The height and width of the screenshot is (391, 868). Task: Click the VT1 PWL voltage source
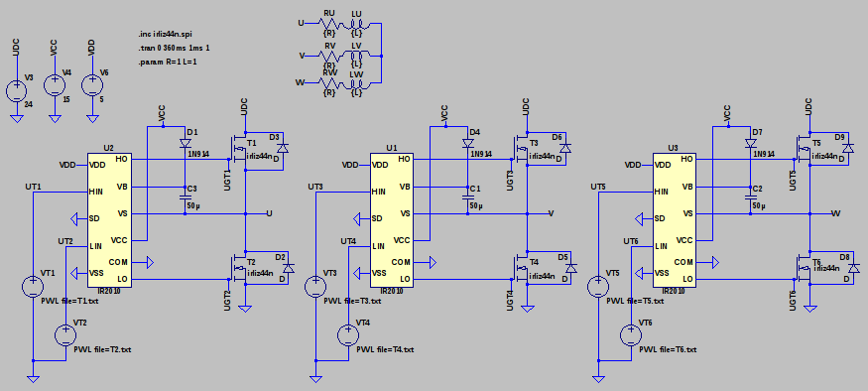tap(33, 287)
